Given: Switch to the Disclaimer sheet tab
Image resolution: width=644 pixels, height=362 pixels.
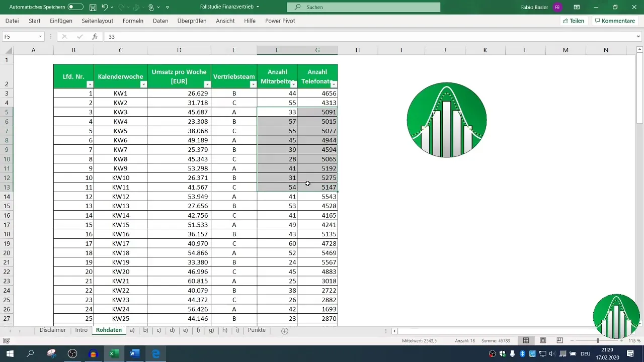Looking at the screenshot, I should tap(53, 330).
